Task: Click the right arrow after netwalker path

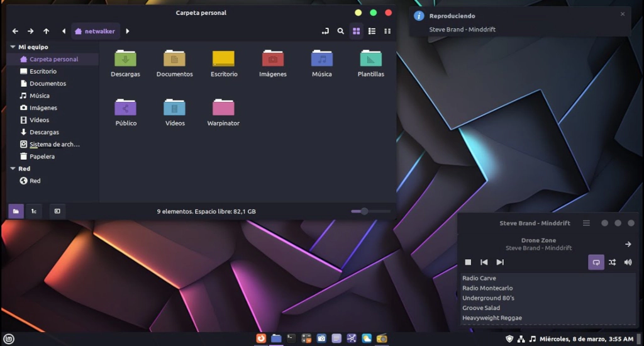Action: pos(128,31)
